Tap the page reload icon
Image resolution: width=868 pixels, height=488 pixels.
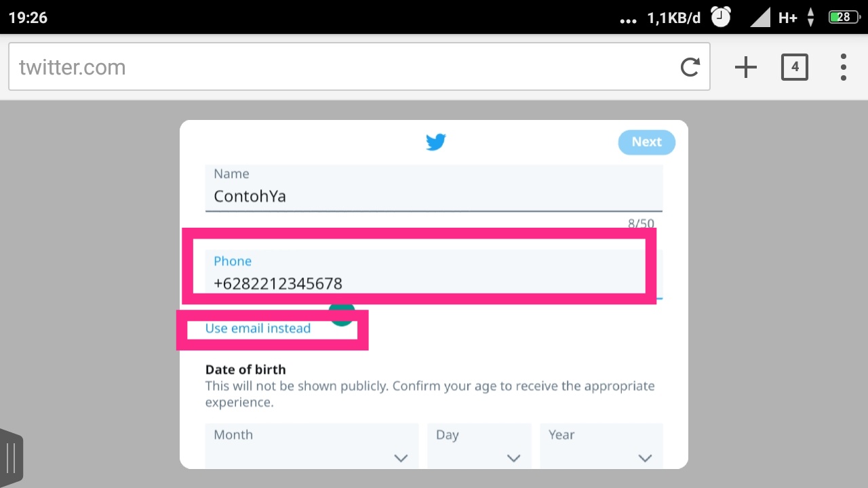pos(690,66)
